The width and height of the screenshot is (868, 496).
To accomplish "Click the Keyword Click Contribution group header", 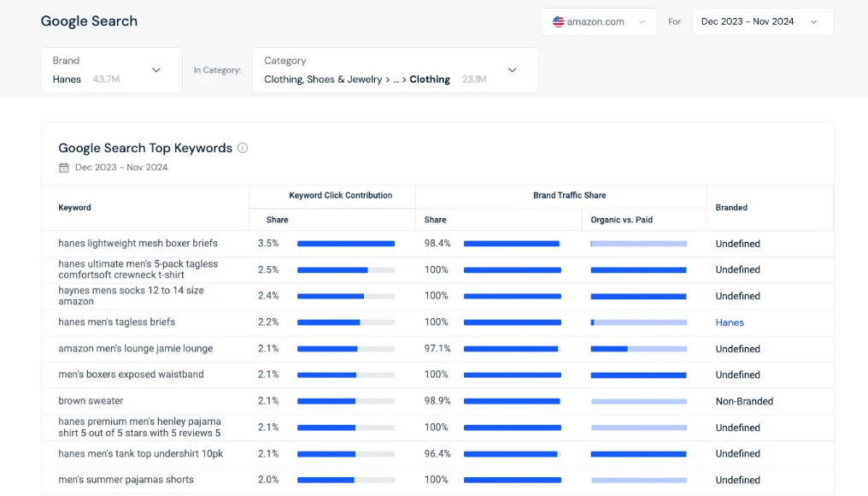I will point(340,195).
